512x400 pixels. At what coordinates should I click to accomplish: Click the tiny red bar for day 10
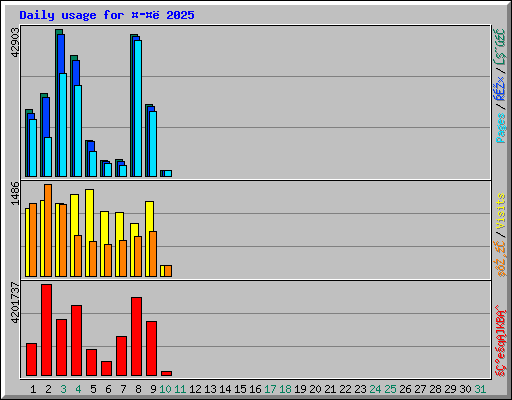[x=167, y=374]
